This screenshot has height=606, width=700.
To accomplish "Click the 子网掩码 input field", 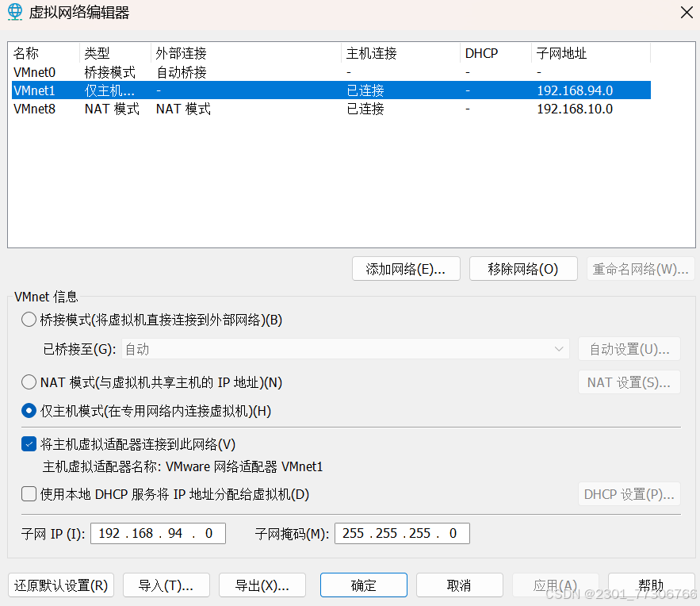I will pos(402,533).
